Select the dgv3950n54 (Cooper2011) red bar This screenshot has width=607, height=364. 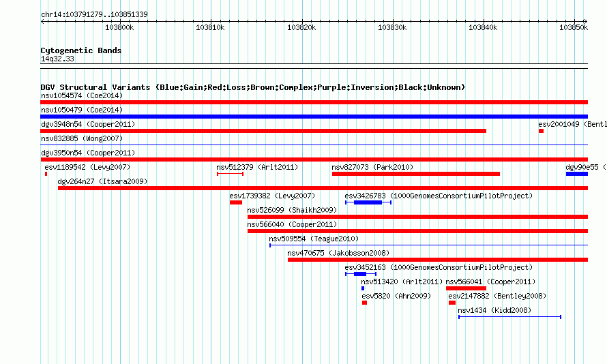(x=314, y=160)
